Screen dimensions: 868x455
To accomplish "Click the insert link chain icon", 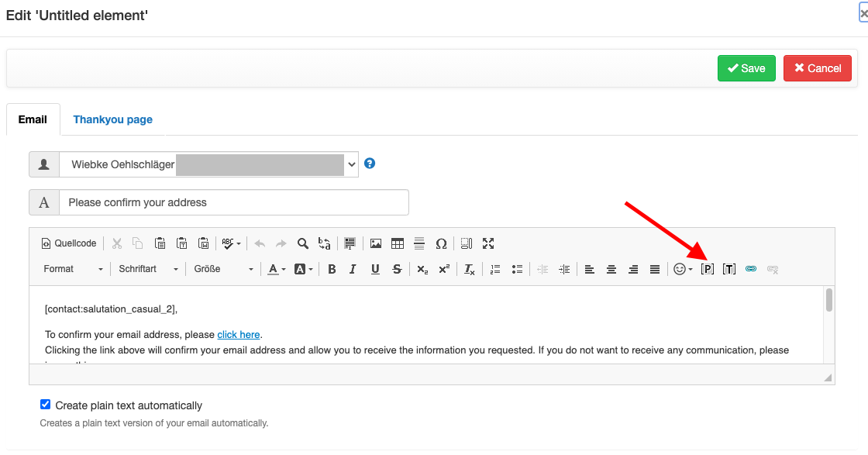I will pos(750,269).
